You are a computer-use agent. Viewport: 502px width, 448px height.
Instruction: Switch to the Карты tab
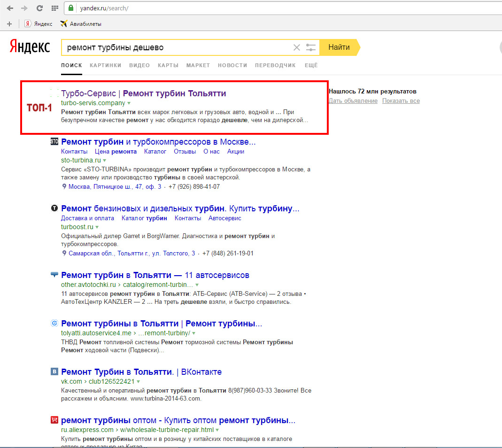pyautogui.click(x=168, y=65)
